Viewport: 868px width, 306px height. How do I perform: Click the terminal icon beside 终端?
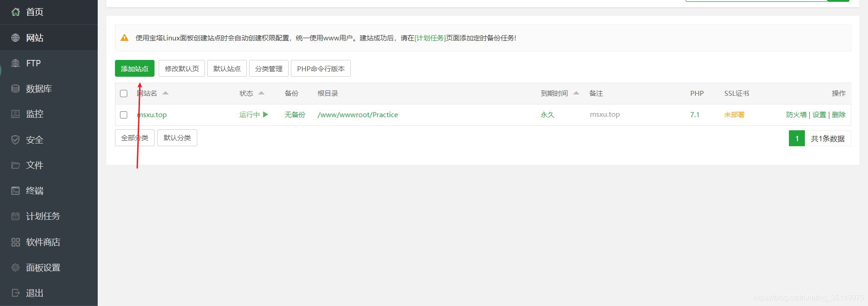[15, 191]
